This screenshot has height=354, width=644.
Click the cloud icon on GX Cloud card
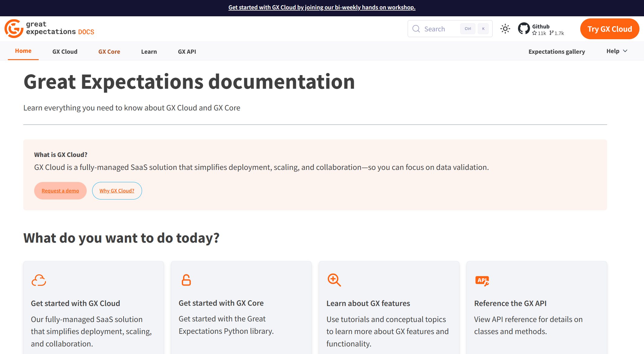39,280
